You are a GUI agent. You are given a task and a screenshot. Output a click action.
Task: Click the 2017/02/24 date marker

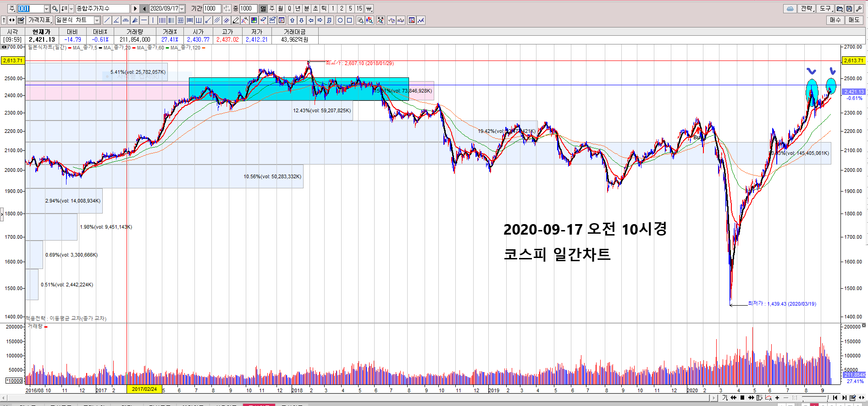[x=144, y=390]
